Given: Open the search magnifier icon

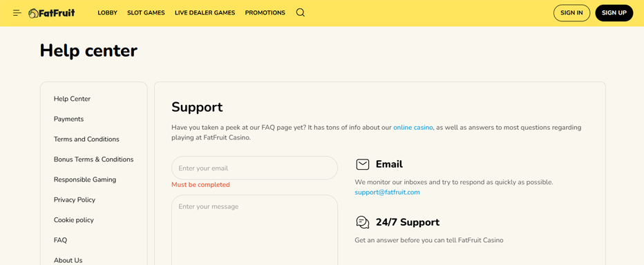Looking at the screenshot, I should (300, 12).
